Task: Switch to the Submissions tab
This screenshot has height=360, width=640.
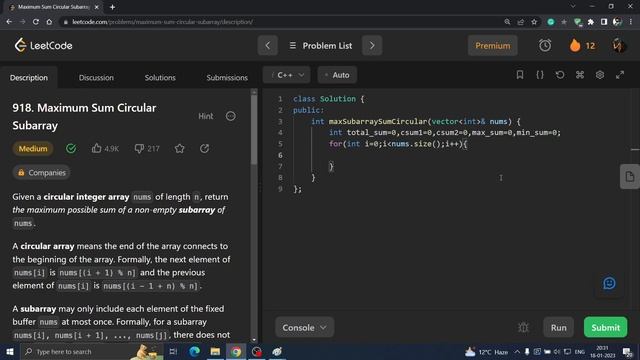Action: pyautogui.click(x=227, y=78)
